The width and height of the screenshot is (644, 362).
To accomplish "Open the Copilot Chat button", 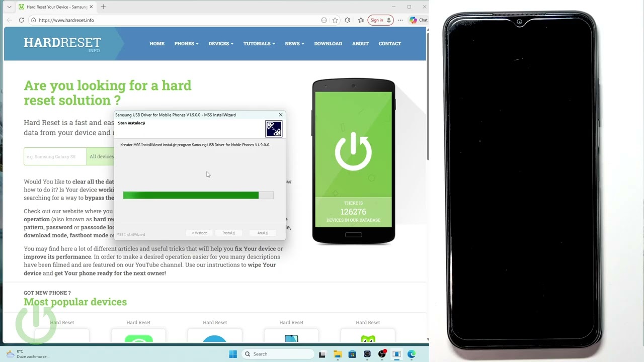I will [419, 20].
